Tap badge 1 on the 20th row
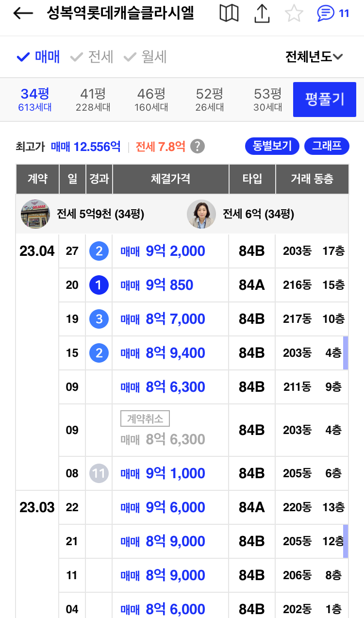 pos(99,285)
